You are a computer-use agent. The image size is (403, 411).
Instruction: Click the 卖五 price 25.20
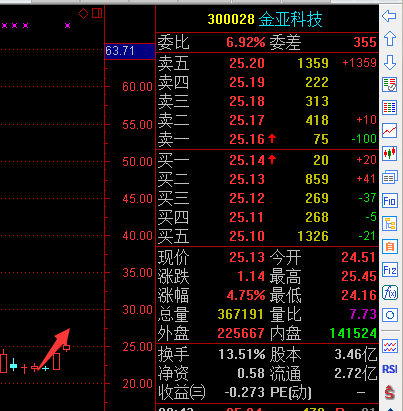[247, 63]
